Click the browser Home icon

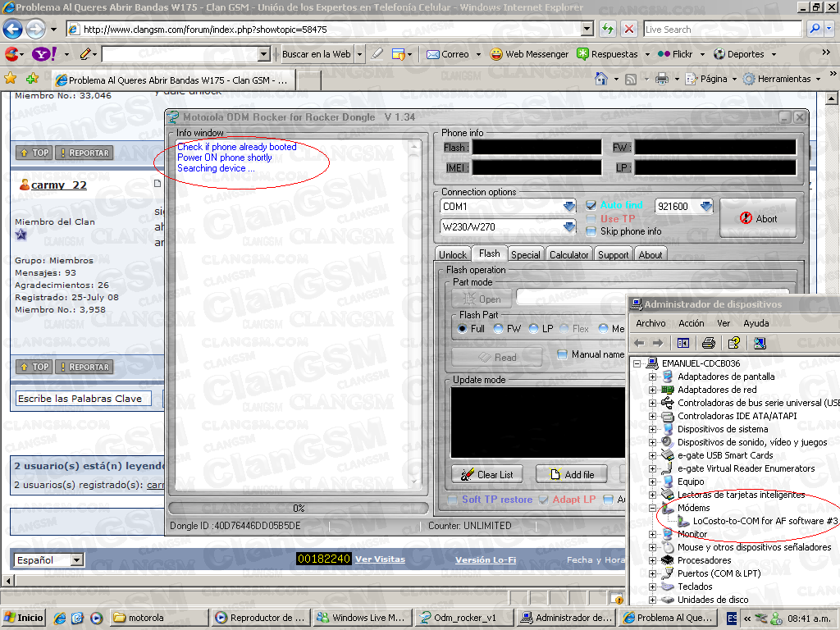coord(601,80)
